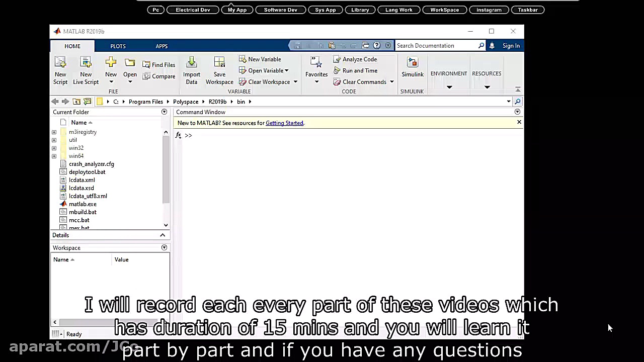The height and width of the screenshot is (362, 644).
Task: Click Compare files
Action: 159,76
